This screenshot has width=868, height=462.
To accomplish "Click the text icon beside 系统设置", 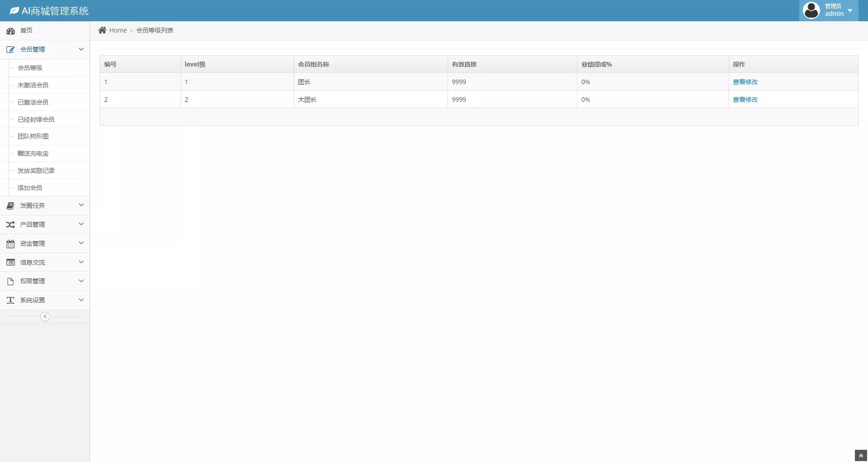I will point(10,300).
